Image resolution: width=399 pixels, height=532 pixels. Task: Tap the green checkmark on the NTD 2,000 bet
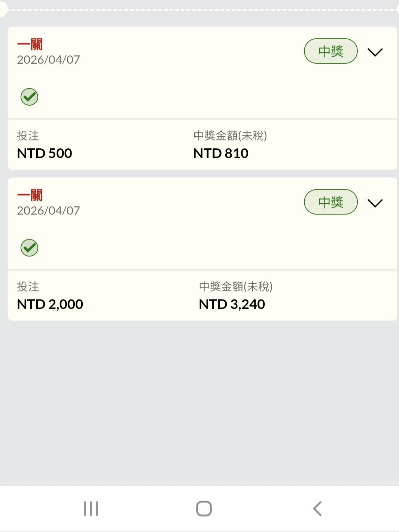[29, 248]
